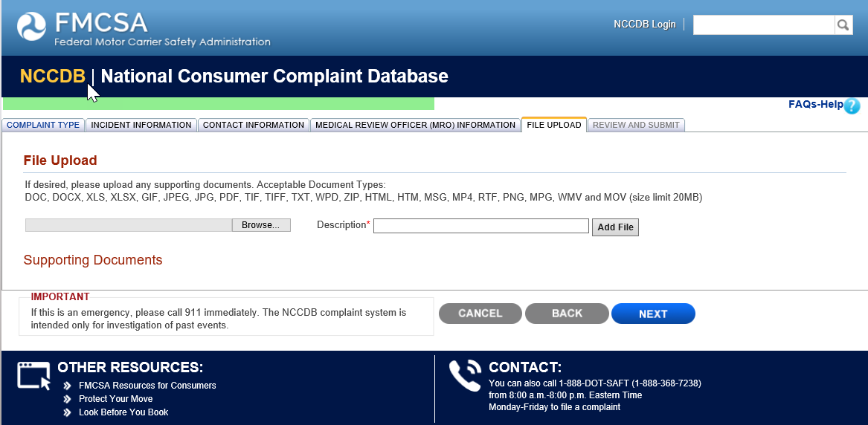The image size is (868, 425).
Task: Open FMCSA Resources for Consumers link
Action: (147, 385)
